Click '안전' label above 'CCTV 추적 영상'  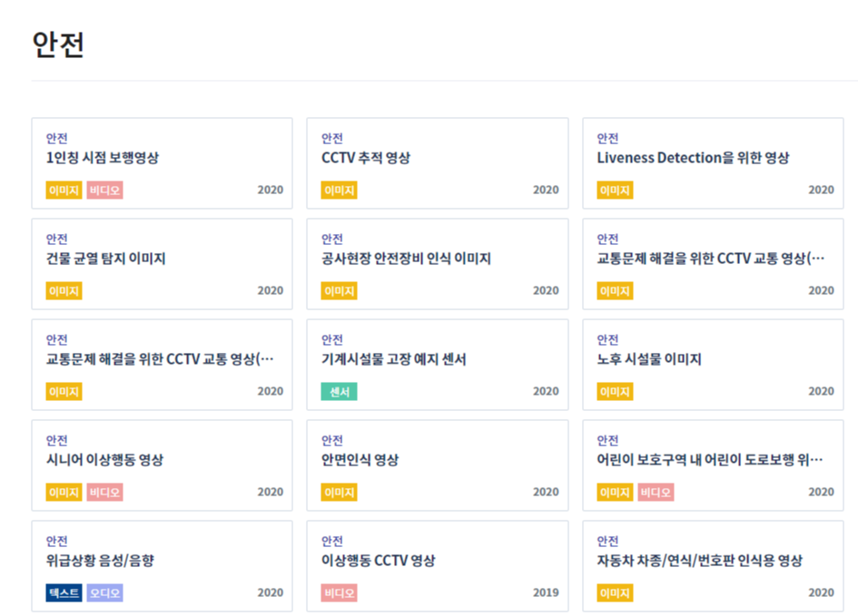tap(332, 138)
